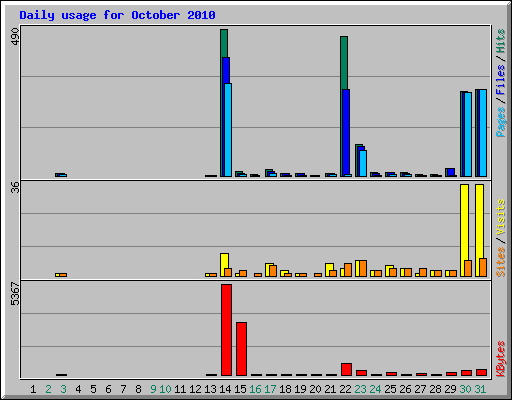512x400 pixels.
Task: Click day 15 on the x-axis
Action: (x=240, y=389)
